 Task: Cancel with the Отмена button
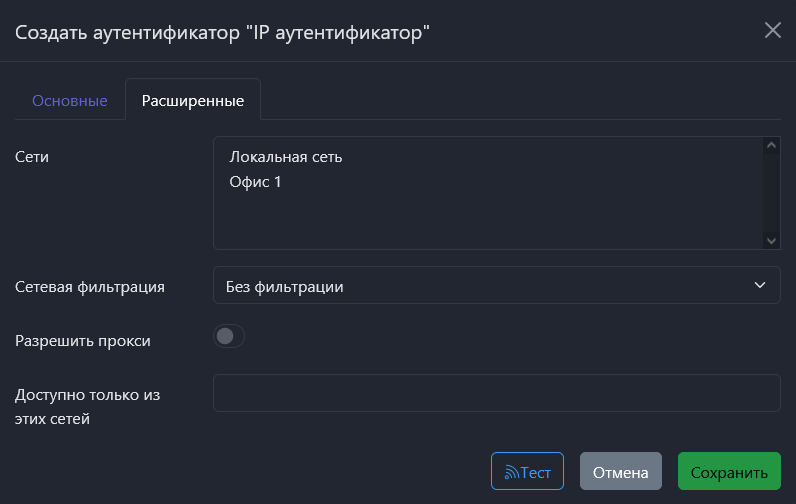tap(621, 472)
